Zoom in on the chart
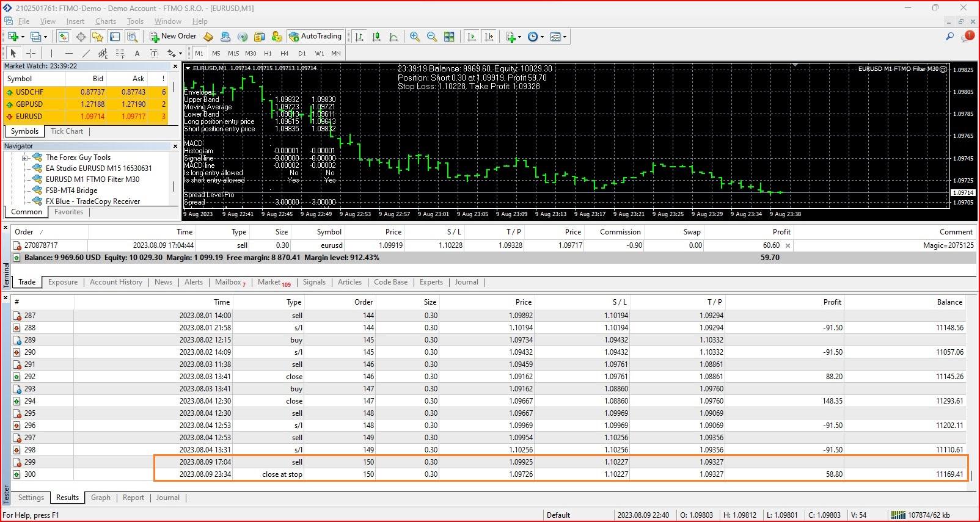The width and height of the screenshot is (980, 522). tap(415, 37)
